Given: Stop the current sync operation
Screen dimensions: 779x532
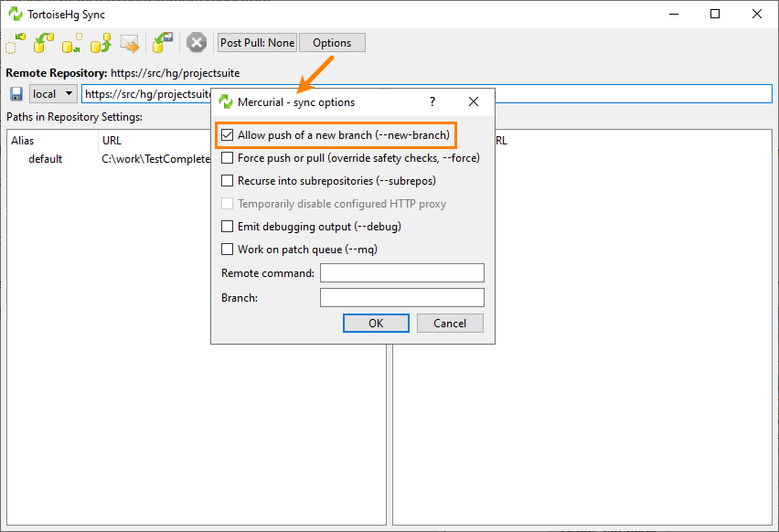Looking at the screenshot, I should tap(196, 42).
